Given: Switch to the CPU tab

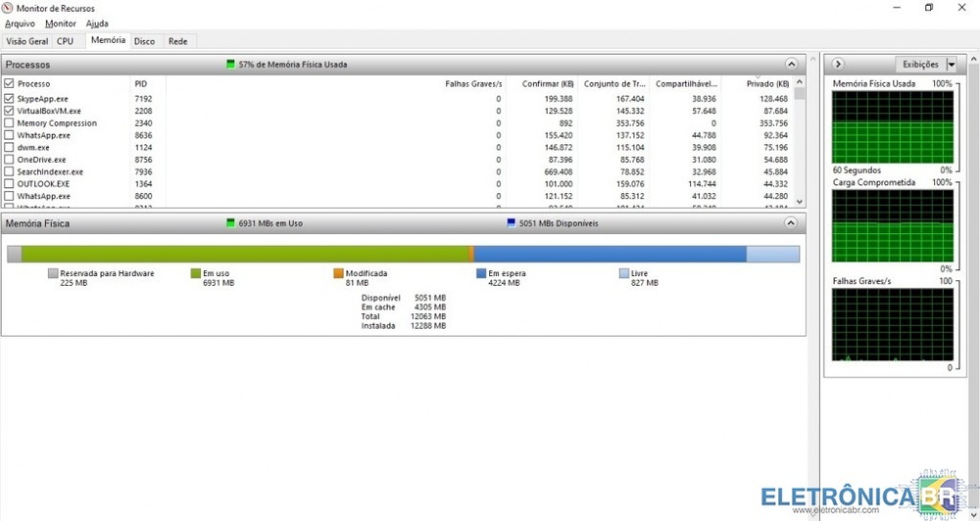Looking at the screenshot, I should click(x=65, y=41).
